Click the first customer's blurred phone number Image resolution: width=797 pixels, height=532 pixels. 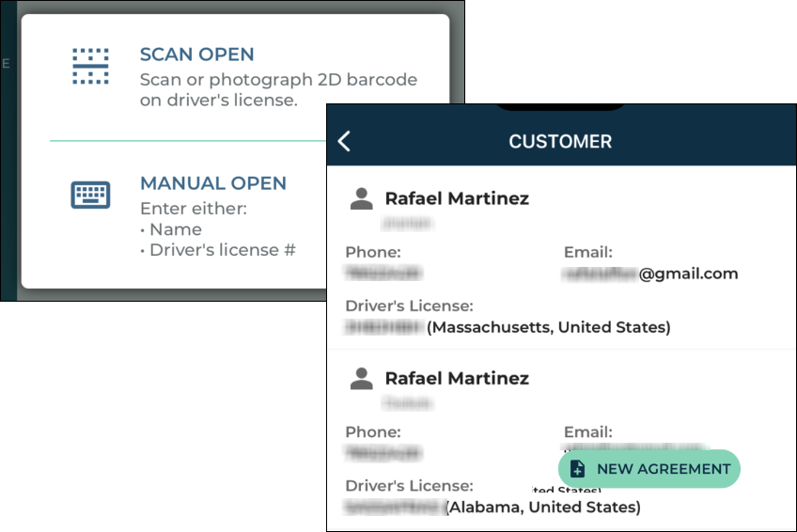pyautogui.click(x=383, y=274)
